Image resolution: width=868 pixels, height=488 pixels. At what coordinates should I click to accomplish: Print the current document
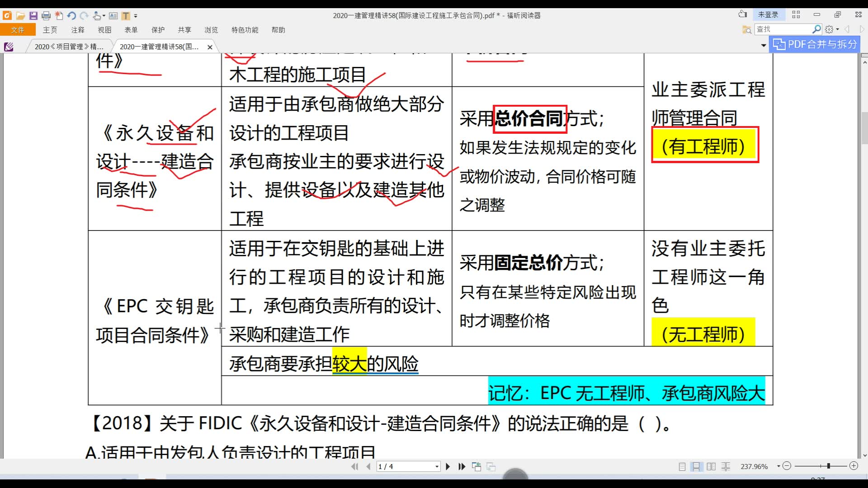coord(45,15)
